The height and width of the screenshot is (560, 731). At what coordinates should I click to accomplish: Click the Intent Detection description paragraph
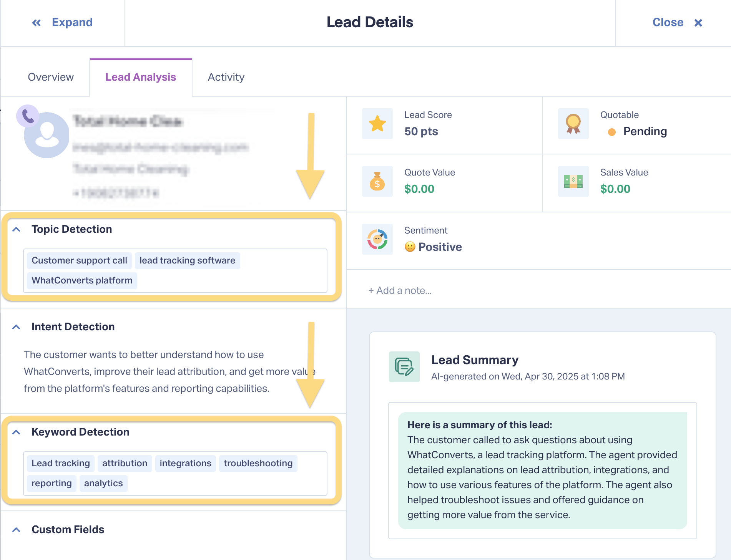tap(169, 371)
